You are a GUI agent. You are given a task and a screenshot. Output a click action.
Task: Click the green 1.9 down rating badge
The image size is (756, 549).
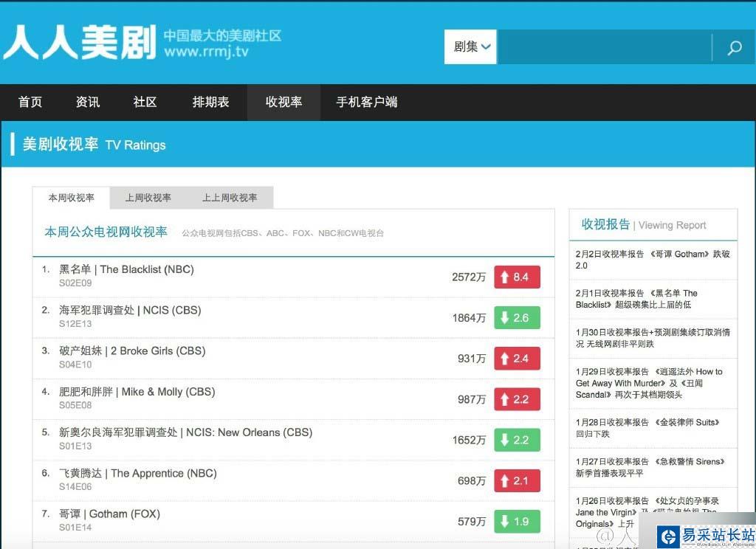(x=517, y=522)
